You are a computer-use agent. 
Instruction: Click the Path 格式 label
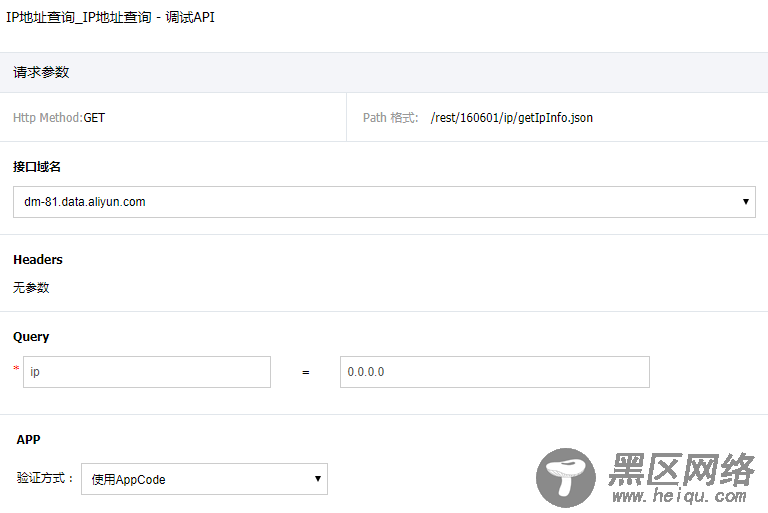tap(390, 118)
